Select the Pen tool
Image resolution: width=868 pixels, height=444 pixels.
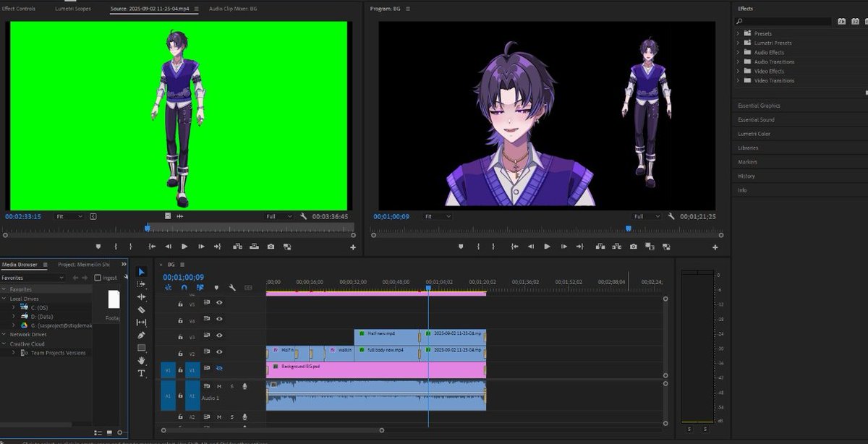click(x=141, y=336)
